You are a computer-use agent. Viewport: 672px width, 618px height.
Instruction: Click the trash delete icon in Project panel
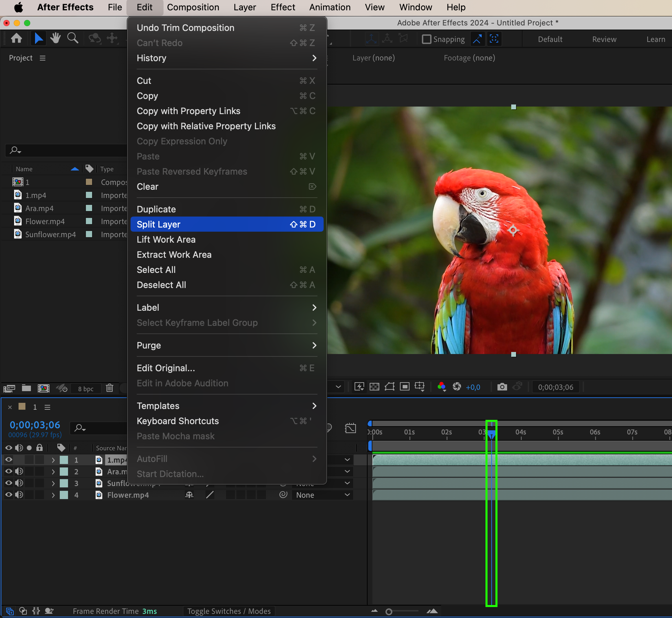coord(110,388)
